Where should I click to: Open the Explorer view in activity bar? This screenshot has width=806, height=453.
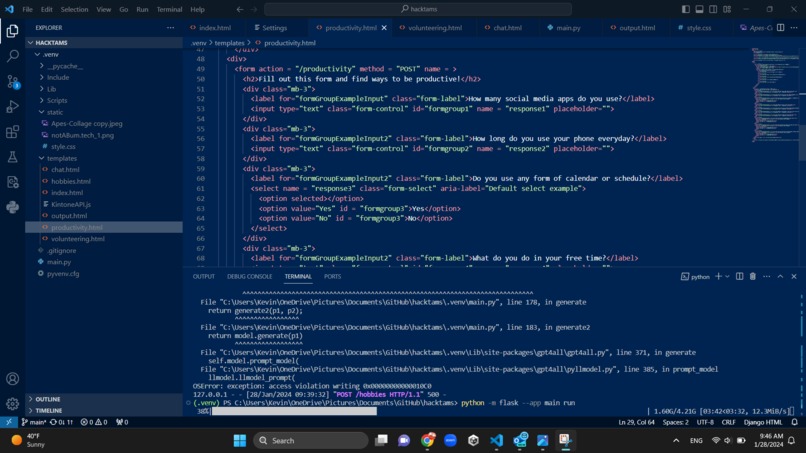12,31
